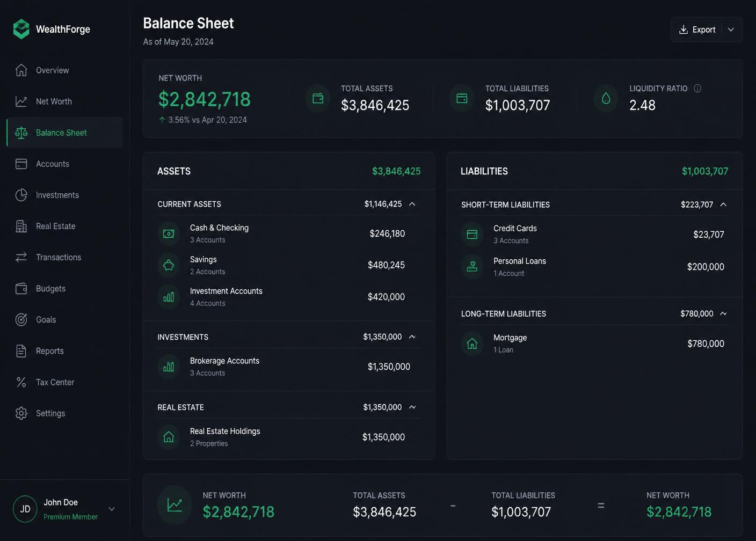Click the 2.48 liquidity ratio value
The width and height of the screenshot is (756, 541).
click(642, 105)
